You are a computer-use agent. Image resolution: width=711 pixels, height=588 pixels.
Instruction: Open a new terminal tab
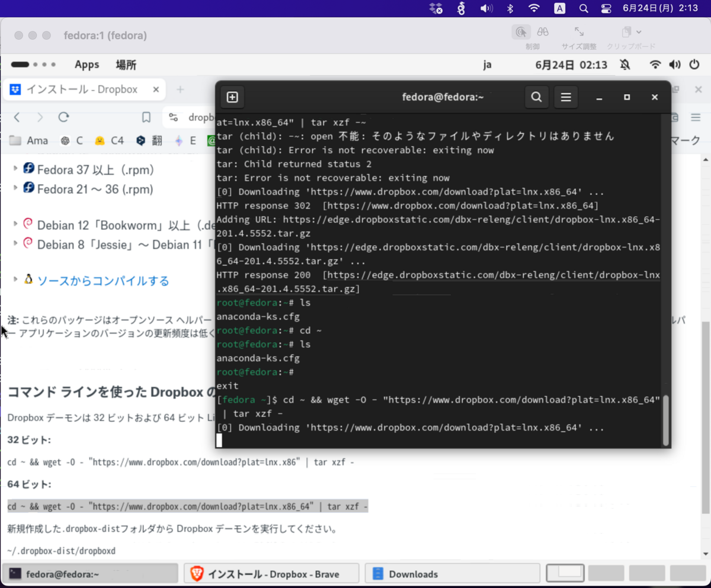232,97
